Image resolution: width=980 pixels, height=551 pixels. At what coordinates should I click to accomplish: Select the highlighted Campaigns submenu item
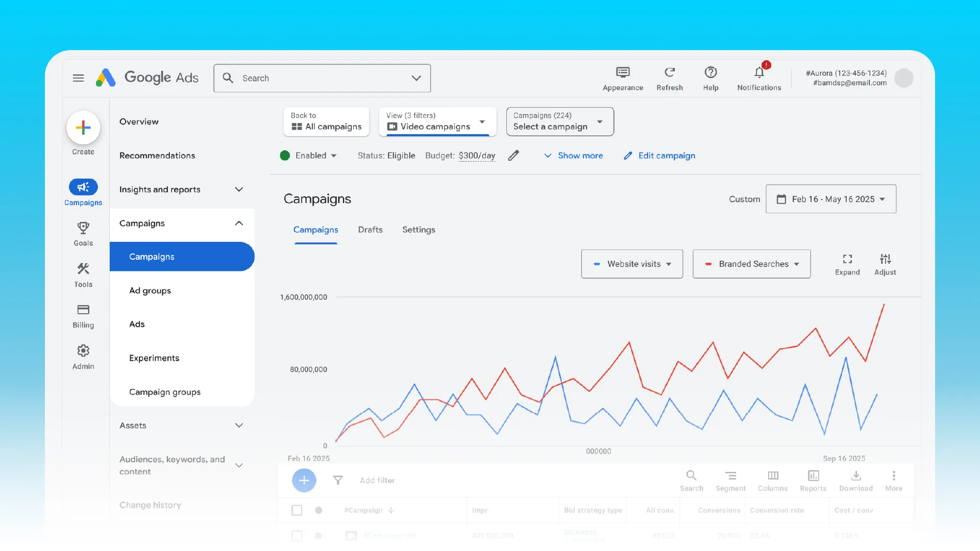pos(182,257)
